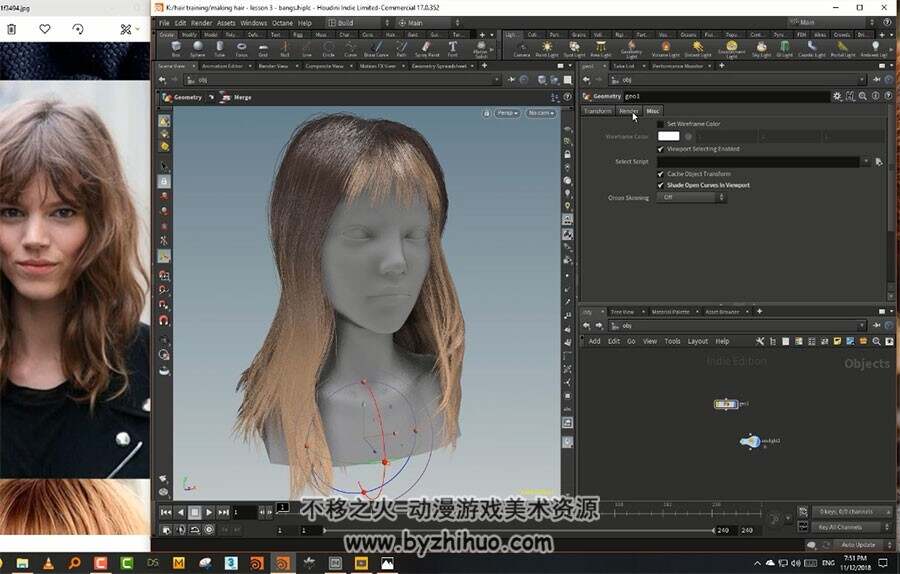This screenshot has height=574, width=900.
Task: Open the Render menu
Action: point(201,23)
